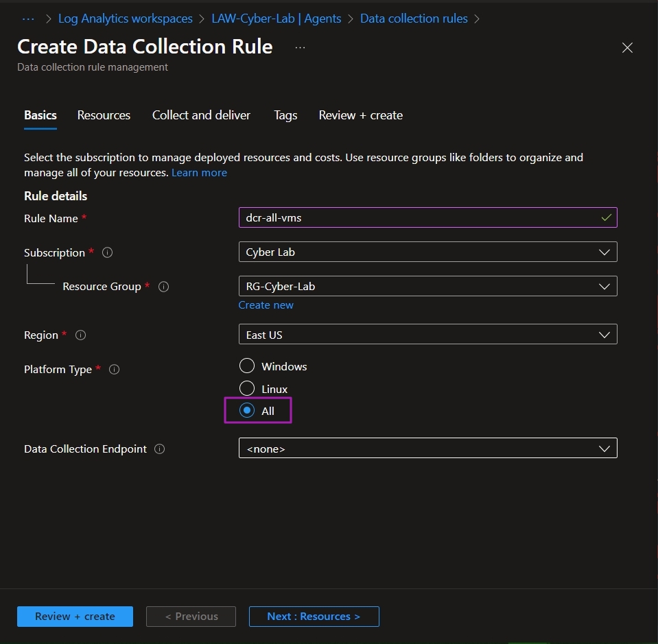Click the Data Collection Endpoint info icon
The height and width of the screenshot is (644, 658).
tap(159, 449)
